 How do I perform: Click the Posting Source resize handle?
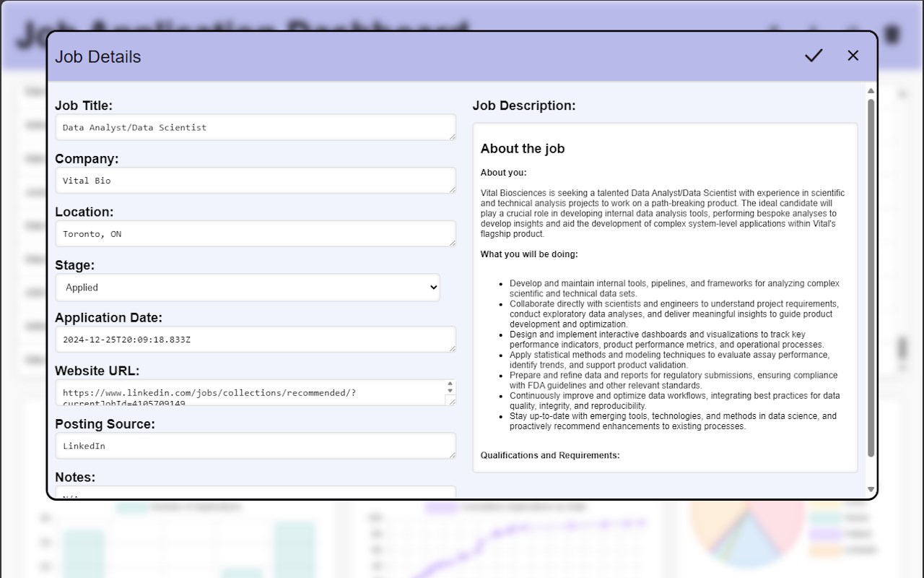(452, 454)
